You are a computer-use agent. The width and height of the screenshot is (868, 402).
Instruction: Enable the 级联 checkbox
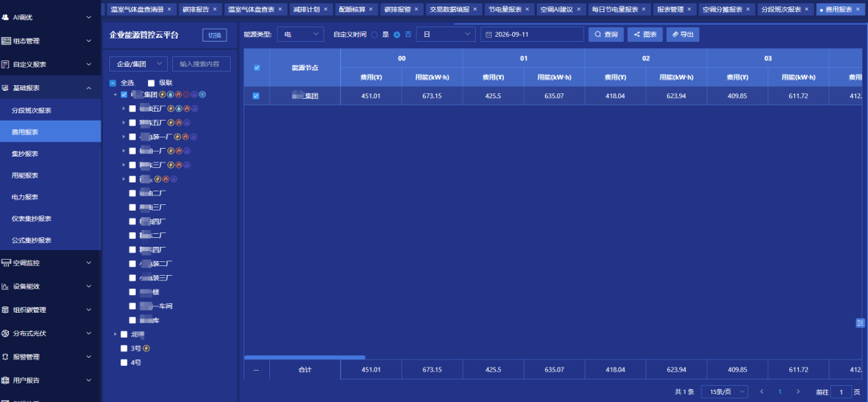150,83
